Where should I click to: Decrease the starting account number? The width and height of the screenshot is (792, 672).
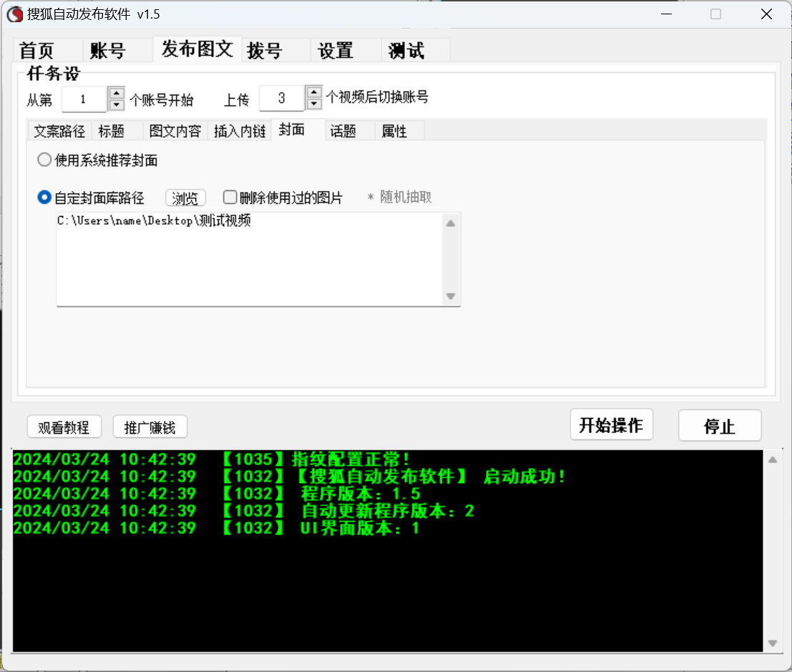click(x=117, y=104)
